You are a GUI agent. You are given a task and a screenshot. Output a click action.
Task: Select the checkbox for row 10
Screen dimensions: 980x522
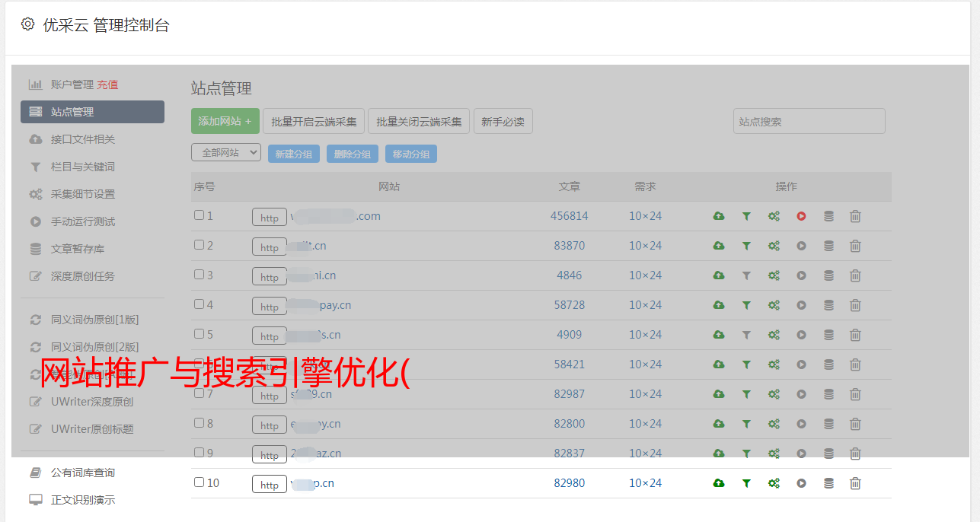tap(199, 482)
